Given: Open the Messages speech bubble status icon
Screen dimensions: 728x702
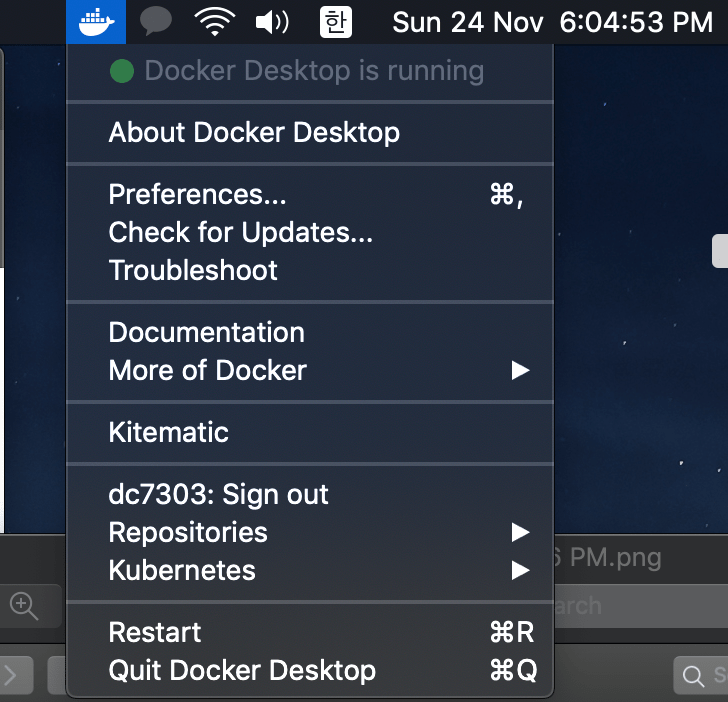Looking at the screenshot, I should 156,22.
